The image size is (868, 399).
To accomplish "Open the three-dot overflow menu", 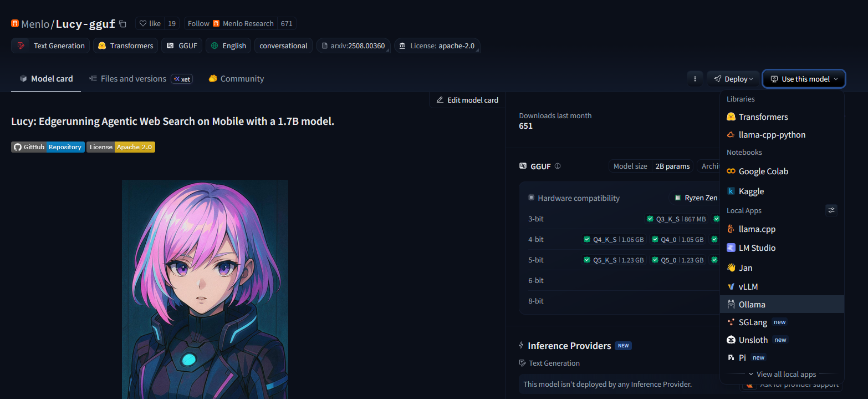I will coord(695,79).
